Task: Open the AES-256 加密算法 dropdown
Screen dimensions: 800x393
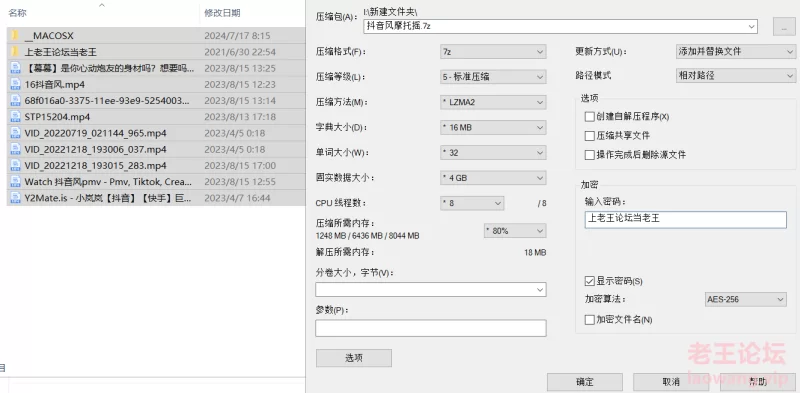Action: click(x=745, y=300)
